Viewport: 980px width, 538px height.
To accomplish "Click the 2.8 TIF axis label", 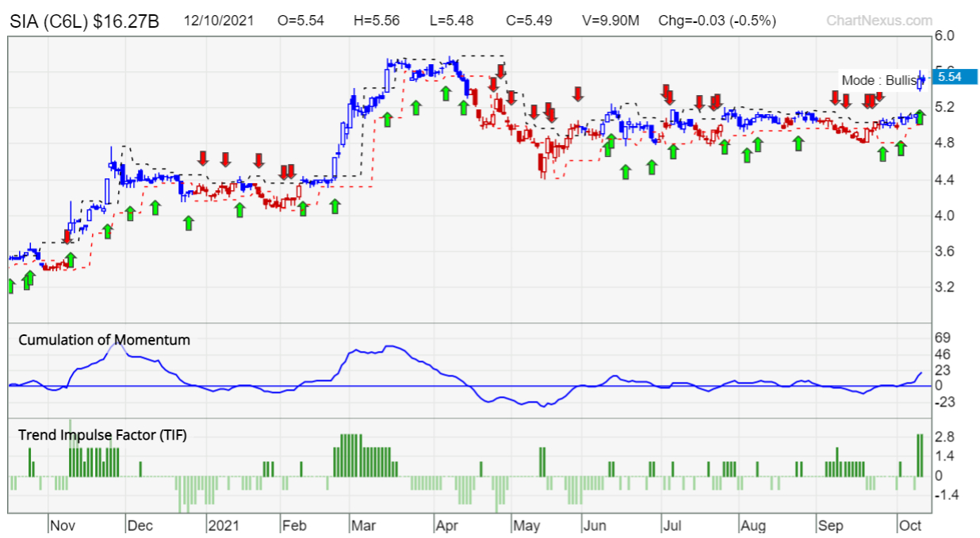I will (946, 437).
